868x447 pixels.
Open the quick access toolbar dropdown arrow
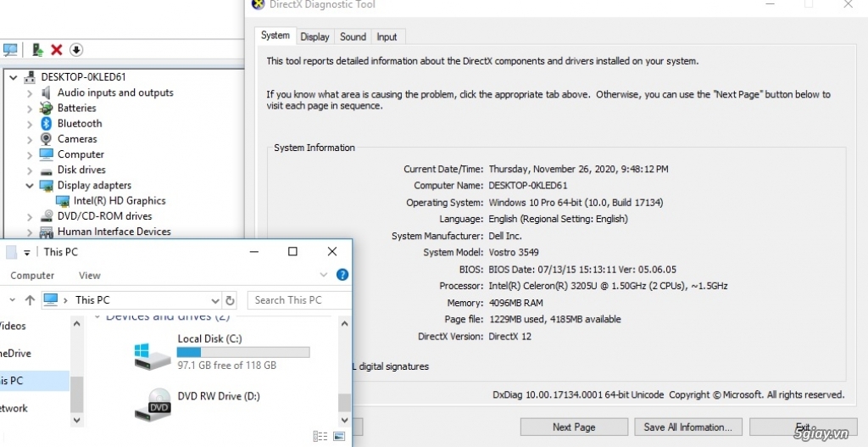tap(26, 253)
